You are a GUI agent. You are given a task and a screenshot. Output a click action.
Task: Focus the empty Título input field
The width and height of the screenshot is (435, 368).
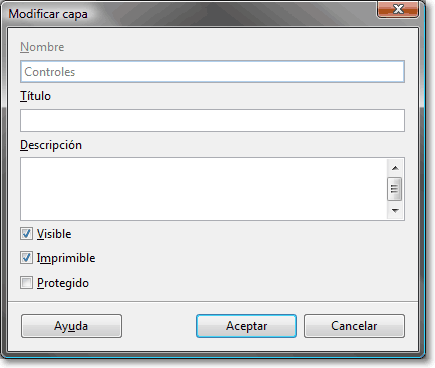coord(212,120)
